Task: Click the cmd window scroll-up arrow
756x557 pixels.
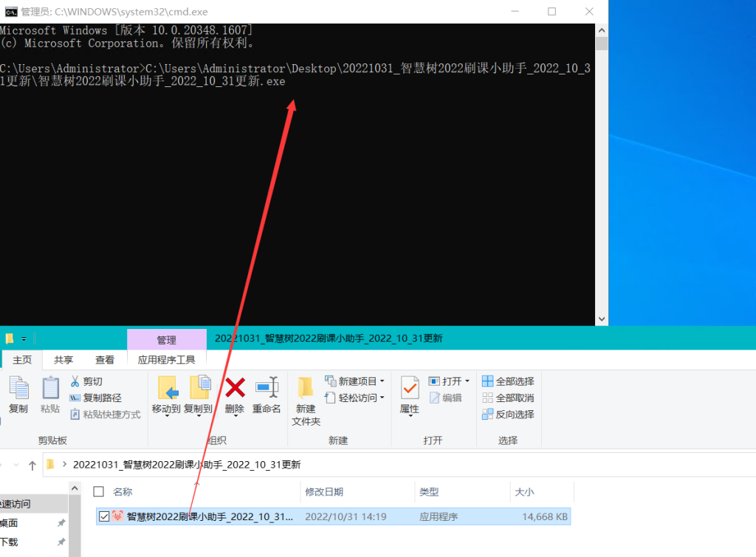Action: 602,30
